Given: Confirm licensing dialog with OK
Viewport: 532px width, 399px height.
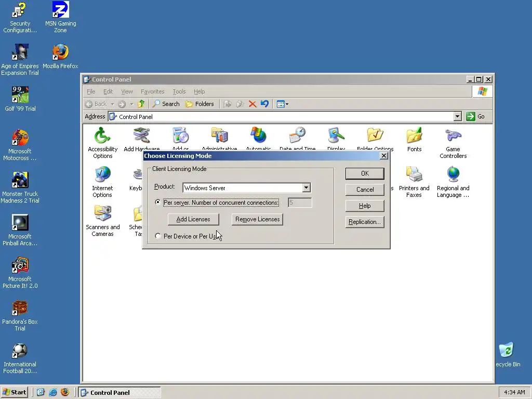Looking at the screenshot, I should (x=365, y=174).
